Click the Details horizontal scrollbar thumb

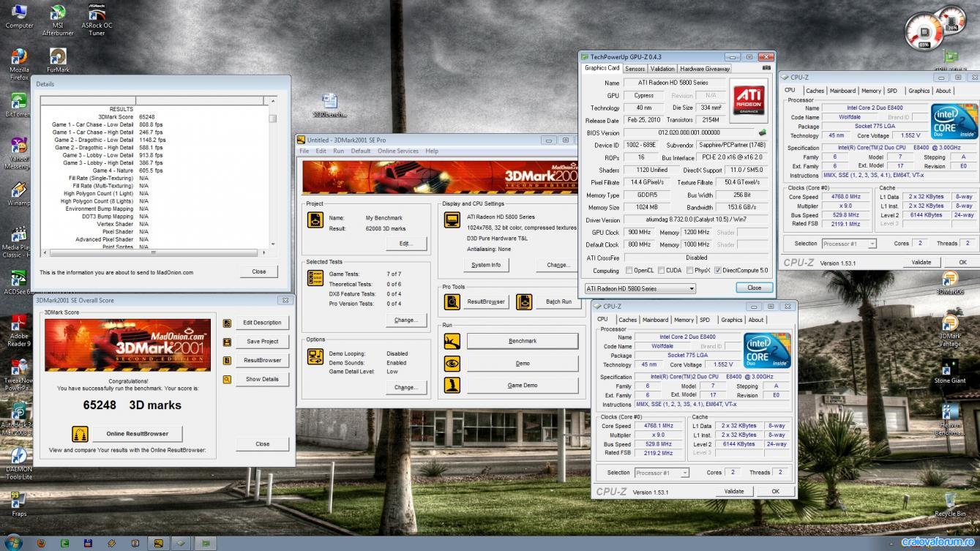coord(154,253)
